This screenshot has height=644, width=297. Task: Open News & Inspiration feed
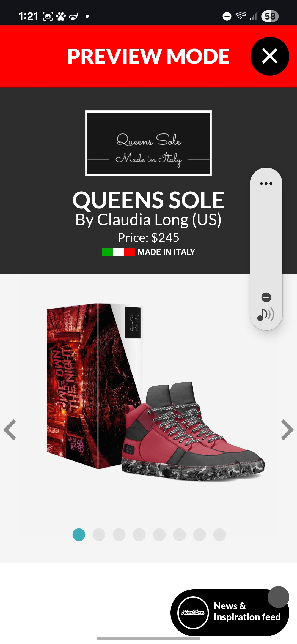tap(247, 612)
